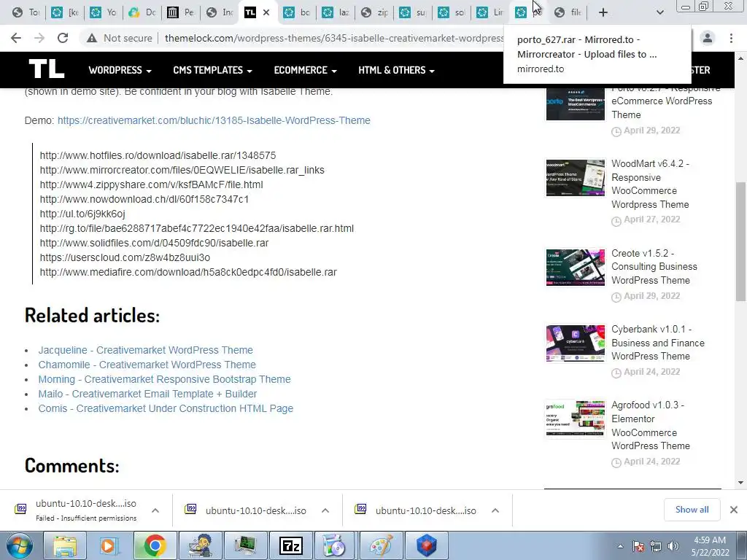
Task: Expand the ECOMMERCE nav menu
Action: pyautogui.click(x=306, y=70)
